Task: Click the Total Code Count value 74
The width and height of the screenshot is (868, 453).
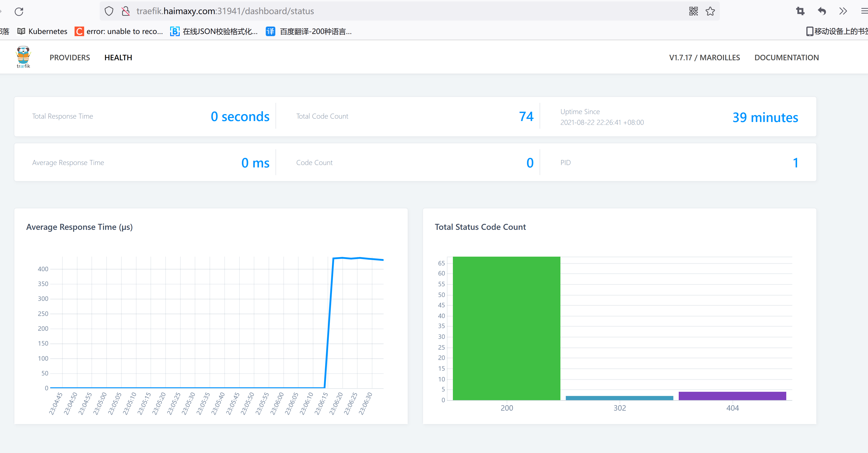Action: tap(526, 117)
